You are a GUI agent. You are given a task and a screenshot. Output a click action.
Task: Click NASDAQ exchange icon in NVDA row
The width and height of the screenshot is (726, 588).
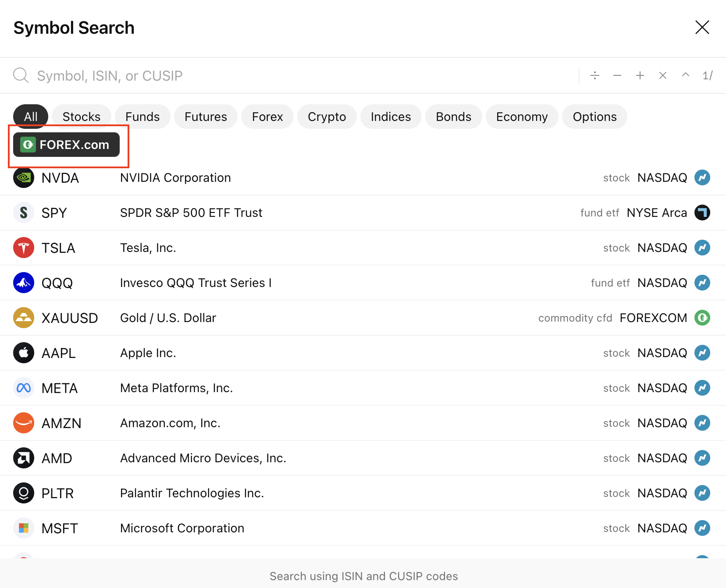pos(702,177)
